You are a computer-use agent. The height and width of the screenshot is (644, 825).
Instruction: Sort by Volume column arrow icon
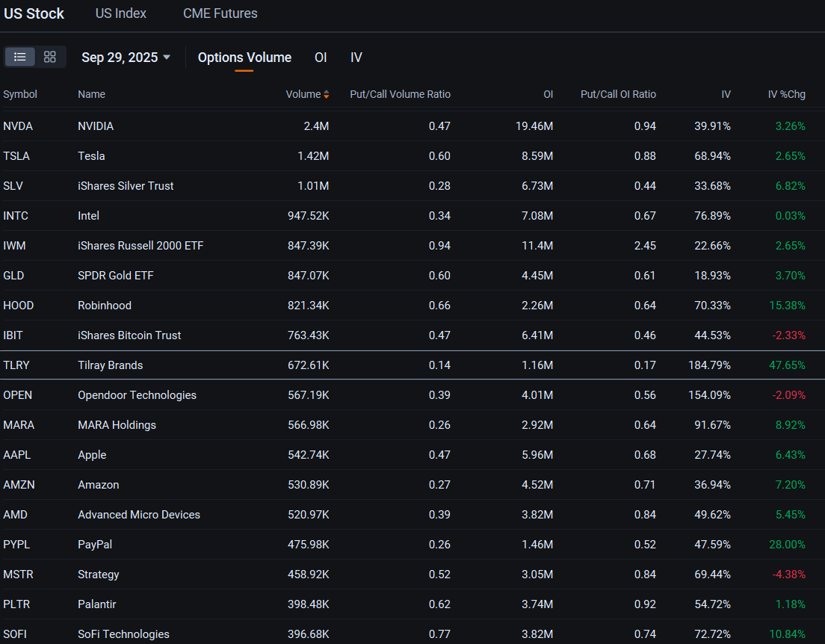[x=327, y=94]
